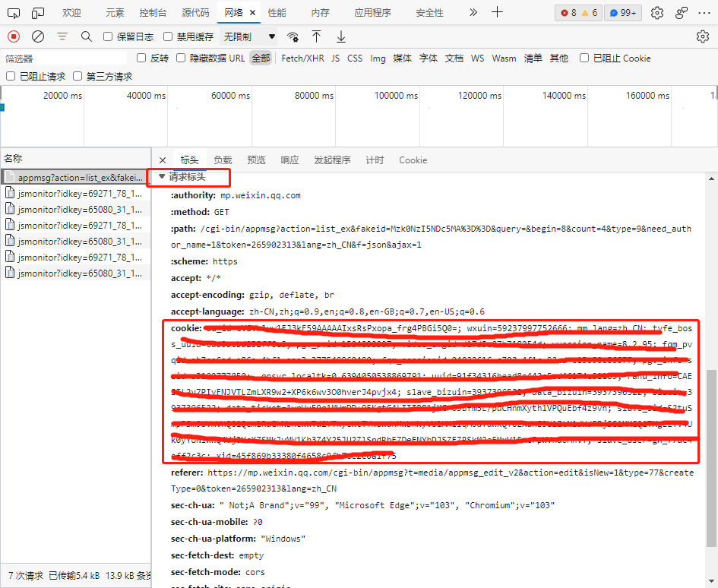Clear the network log
The image size is (718, 588).
coord(38,36)
